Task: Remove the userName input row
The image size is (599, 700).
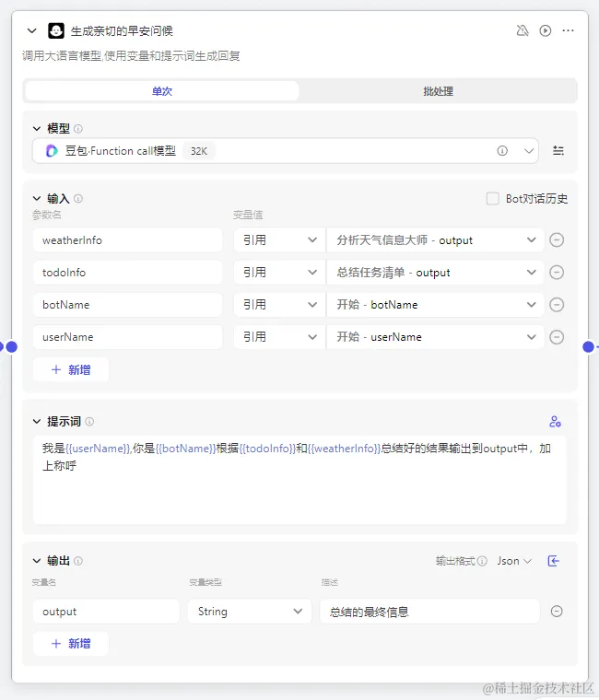Action: [557, 337]
